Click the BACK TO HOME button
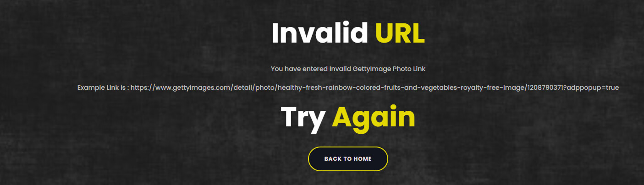Screen dimensions: 644x185 pyautogui.click(x=348, y=159)
